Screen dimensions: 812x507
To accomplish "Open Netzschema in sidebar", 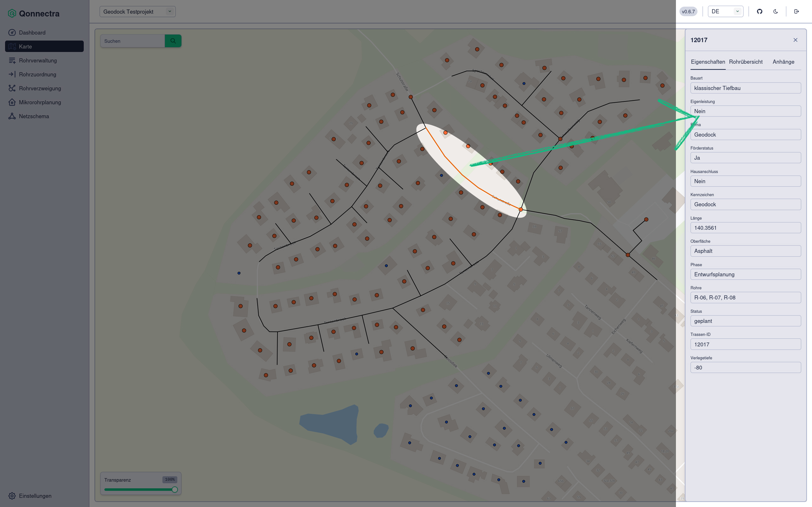I will tap(34, 116).
